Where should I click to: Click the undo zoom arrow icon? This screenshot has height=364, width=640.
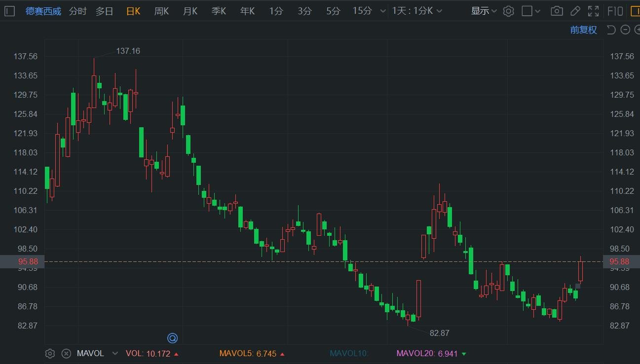click(611, 30)
